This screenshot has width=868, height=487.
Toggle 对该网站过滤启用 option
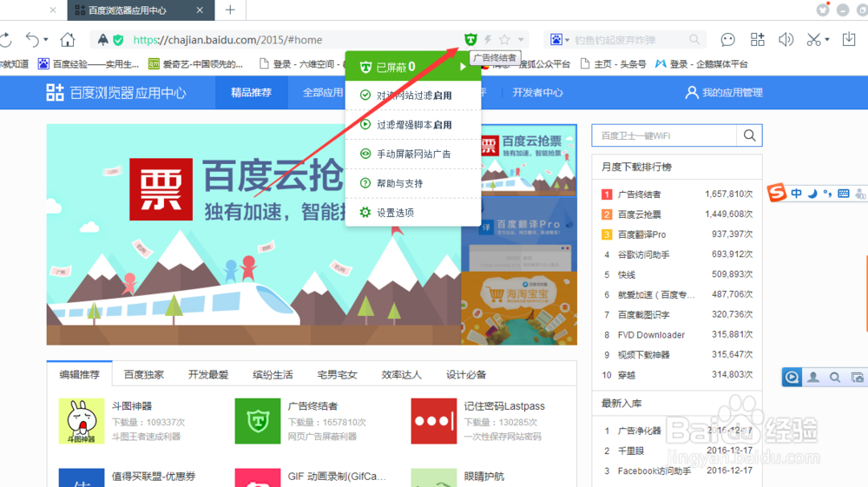click(413, 95)
